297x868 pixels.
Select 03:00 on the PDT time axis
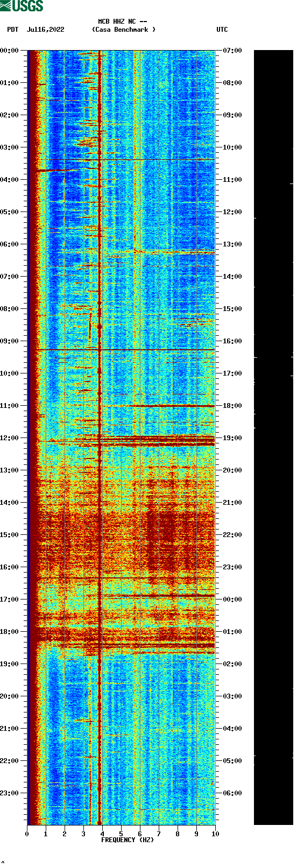[x=10, y=147]
